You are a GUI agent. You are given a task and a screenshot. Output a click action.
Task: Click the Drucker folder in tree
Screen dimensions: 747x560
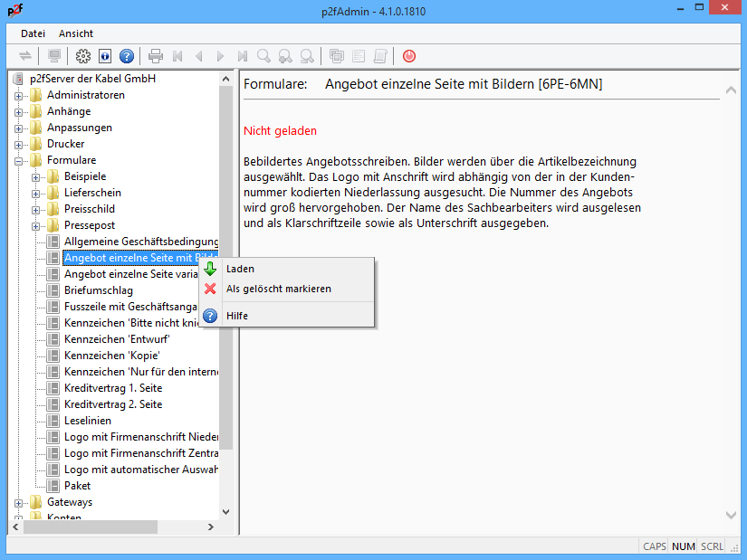(x=65, y=144)
